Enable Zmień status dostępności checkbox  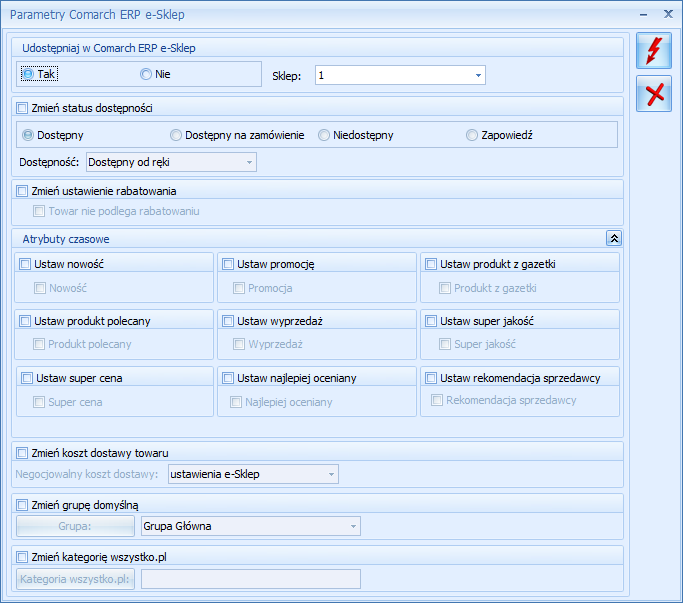(22, 108)
